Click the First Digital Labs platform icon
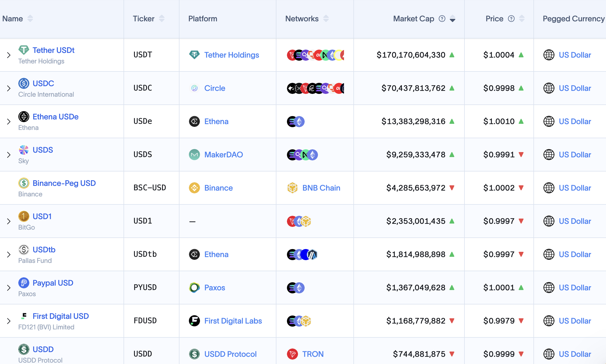606x364 pixels. pyautogui.click(x=195, y=321)
